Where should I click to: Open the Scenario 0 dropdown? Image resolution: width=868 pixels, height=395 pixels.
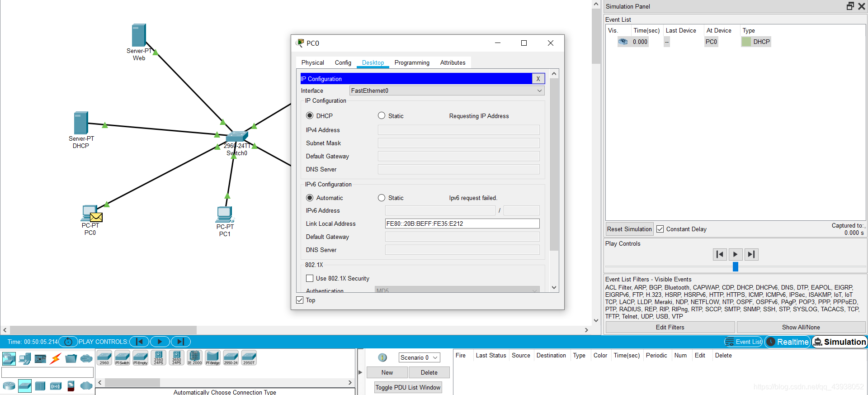[x=420, y=357]
